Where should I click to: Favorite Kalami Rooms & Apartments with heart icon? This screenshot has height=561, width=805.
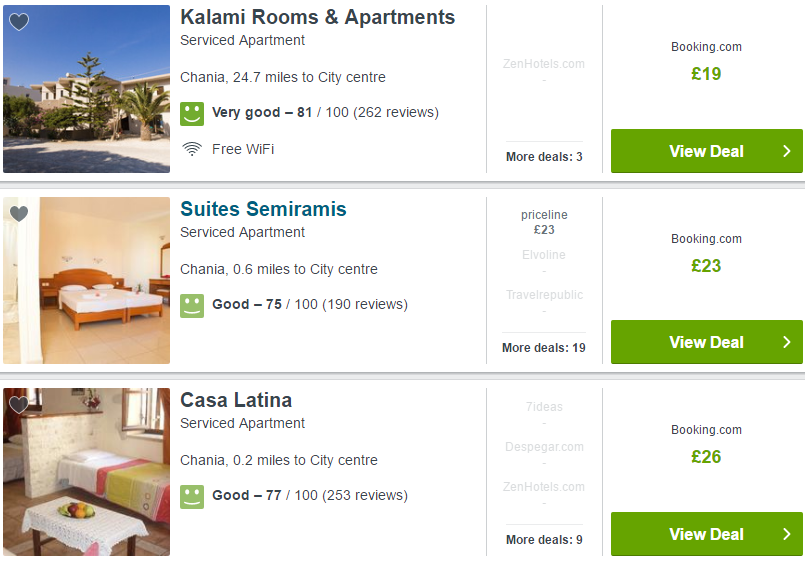click(19, 22)
